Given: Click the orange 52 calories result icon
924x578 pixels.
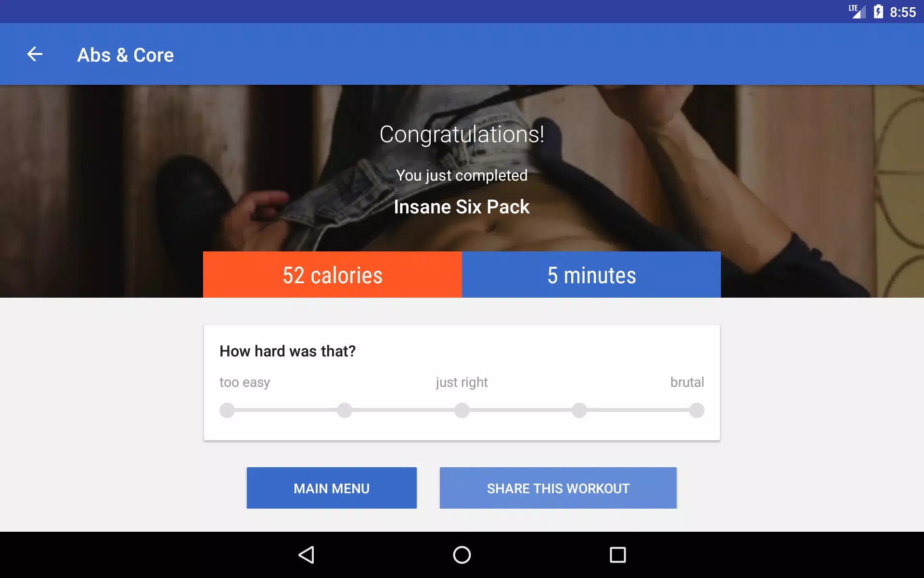Looking at the screenshot, I should tap(332, 274).
